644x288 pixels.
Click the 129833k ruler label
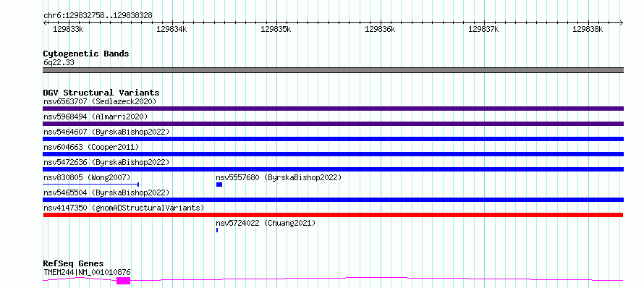tap(68, 29)
